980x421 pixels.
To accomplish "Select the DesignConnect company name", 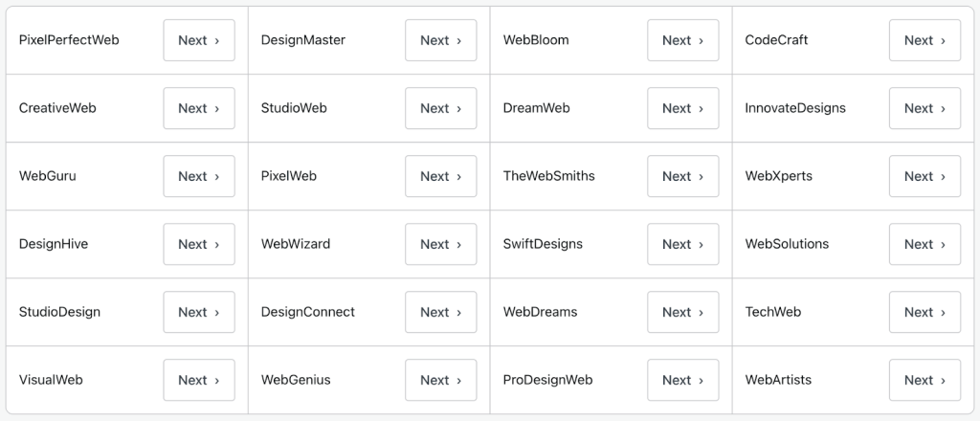I will [308, 312].
